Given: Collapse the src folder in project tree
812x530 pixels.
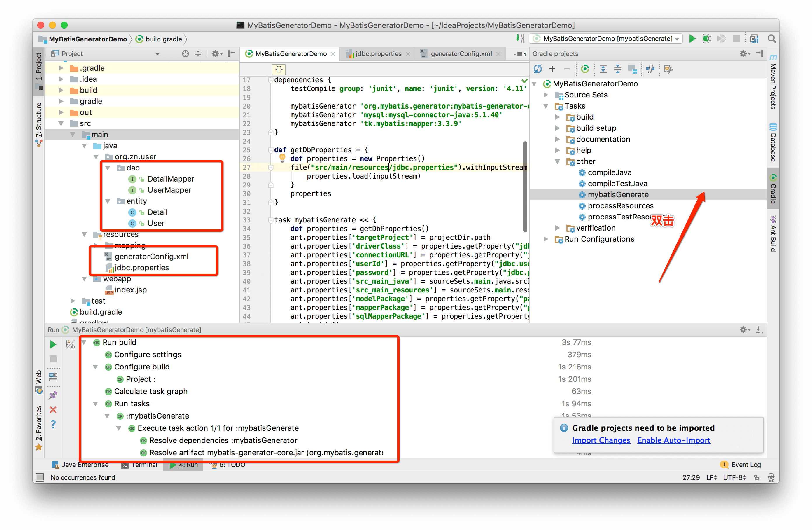Looking at the screenshot, I should (x=61, y=124).
